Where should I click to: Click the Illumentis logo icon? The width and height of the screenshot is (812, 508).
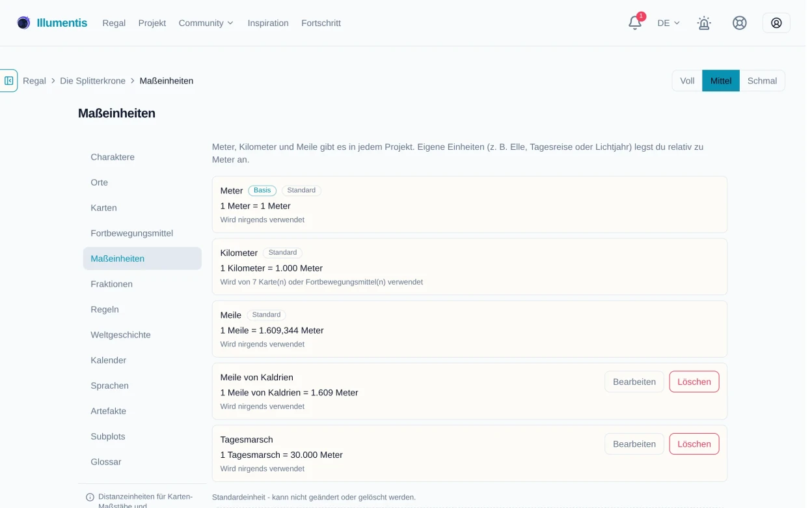pos(23,23)
